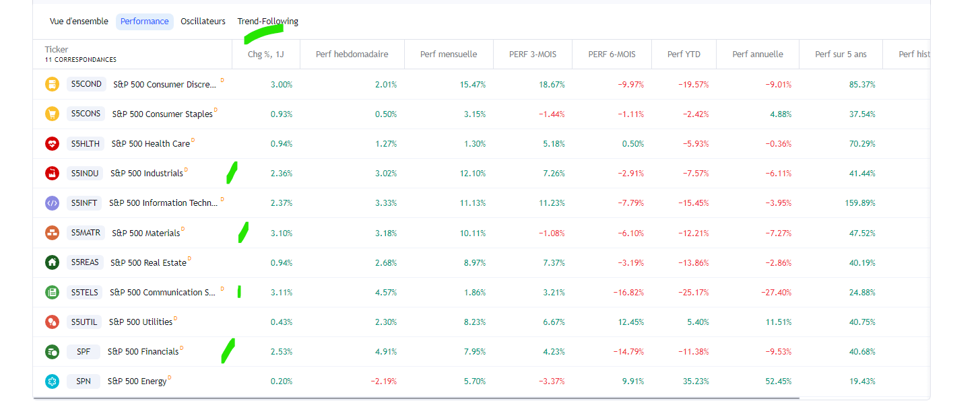Image resolution: width=980 pixels, height=403 pixels.
Task: Click the Utilities lightbulb icon
Action: (x=52, y=322)
